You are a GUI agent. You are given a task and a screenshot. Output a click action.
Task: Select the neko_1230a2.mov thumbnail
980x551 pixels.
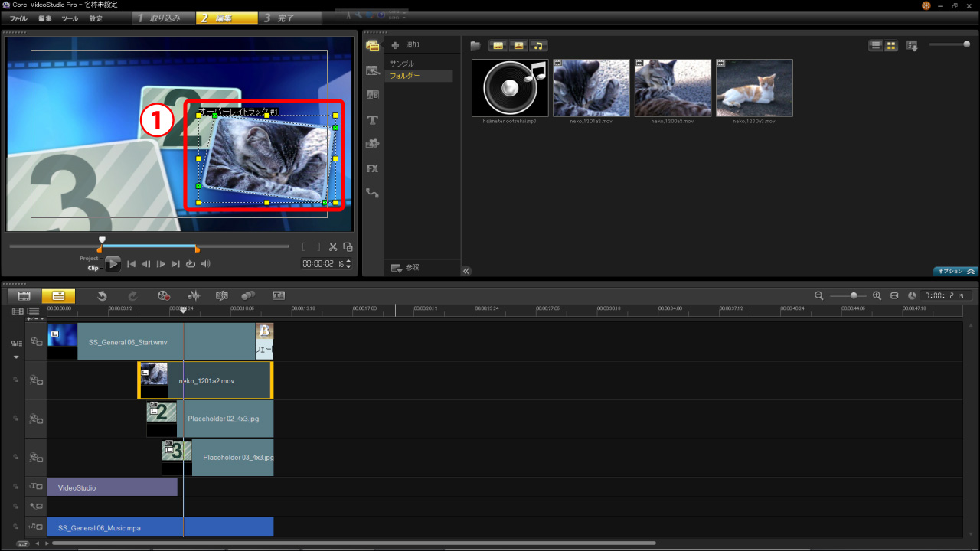(x=754, y=88)
